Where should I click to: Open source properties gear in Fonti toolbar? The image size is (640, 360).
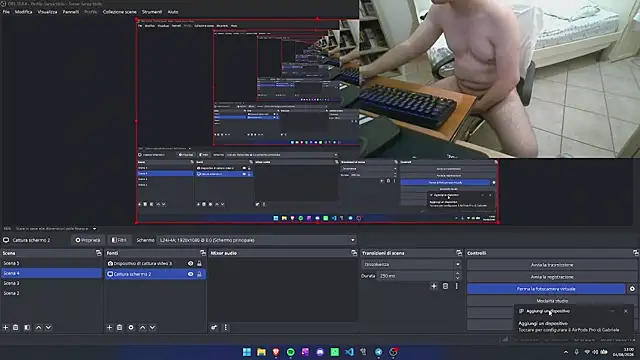coord(131,327)
